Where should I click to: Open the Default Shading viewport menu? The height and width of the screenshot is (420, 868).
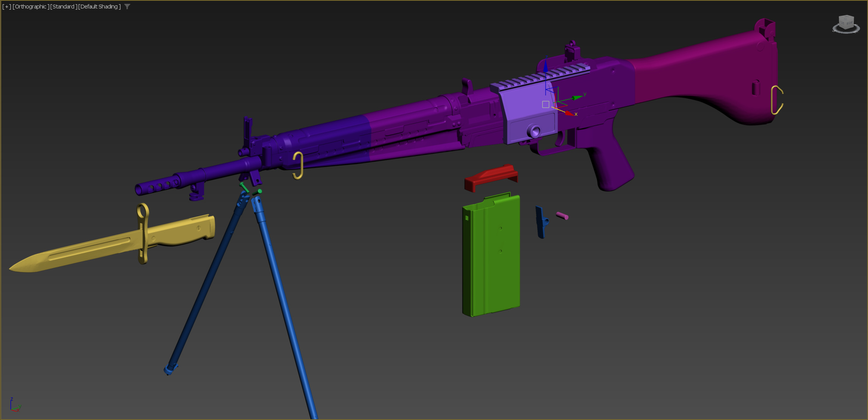point(100,7)
